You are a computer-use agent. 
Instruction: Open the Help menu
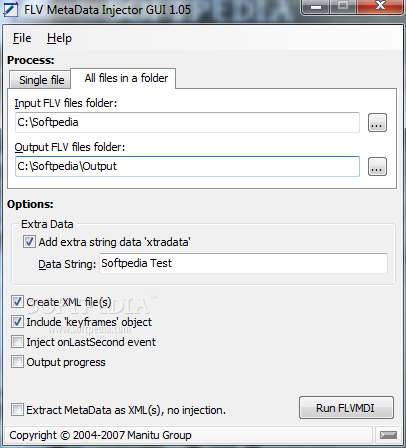point(59,38)
